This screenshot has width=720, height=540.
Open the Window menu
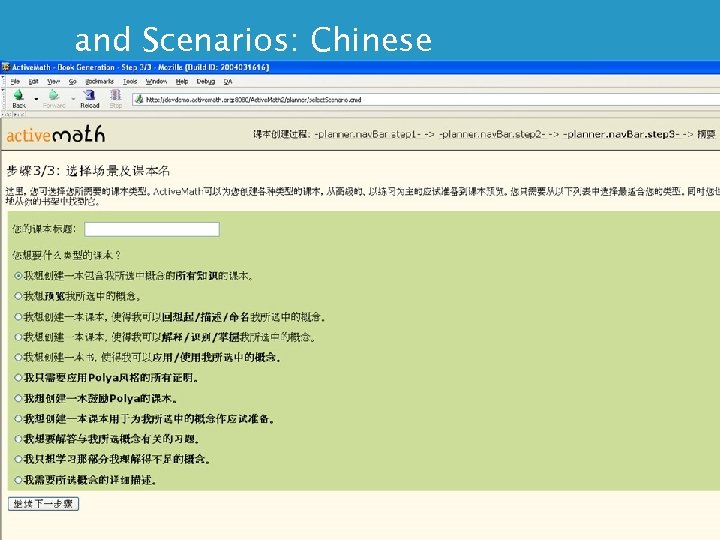[x=156, y=81]
